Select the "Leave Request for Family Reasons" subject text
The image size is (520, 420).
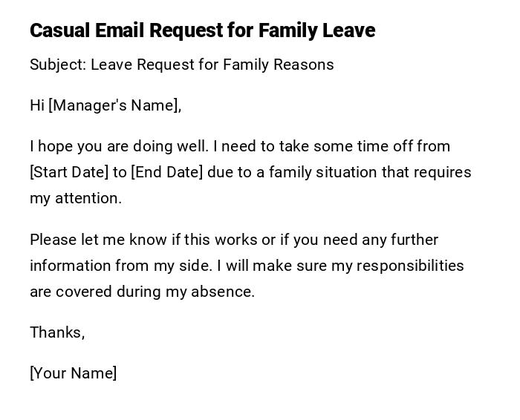pyautogui.click(x=212, y=65)
